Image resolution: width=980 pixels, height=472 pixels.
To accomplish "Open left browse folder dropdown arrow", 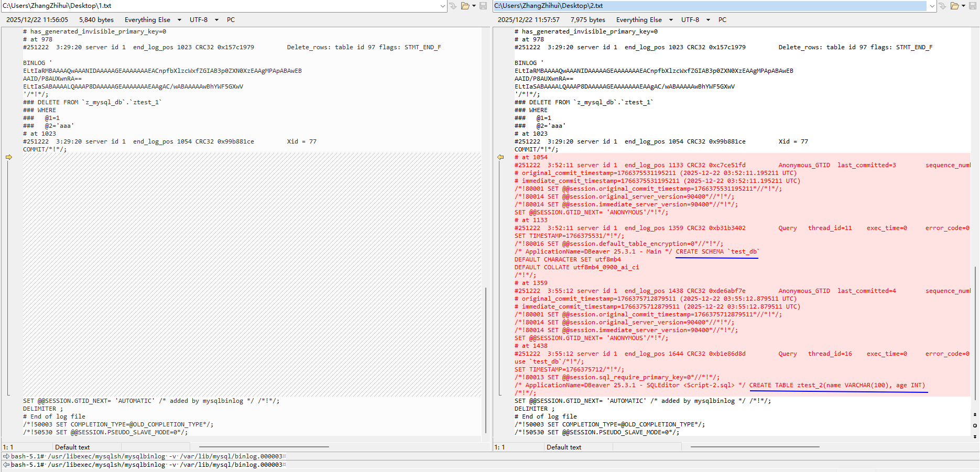I will pos(474,6).
